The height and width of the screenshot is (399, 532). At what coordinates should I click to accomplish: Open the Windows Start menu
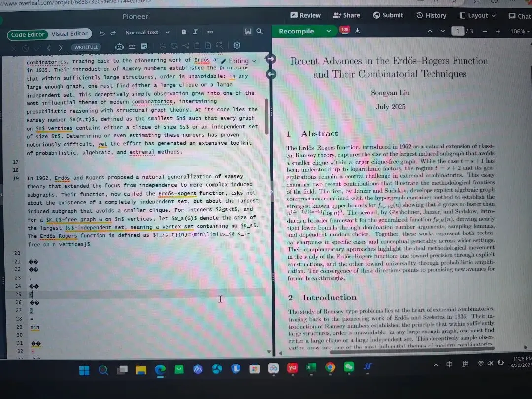coord(84,370)
